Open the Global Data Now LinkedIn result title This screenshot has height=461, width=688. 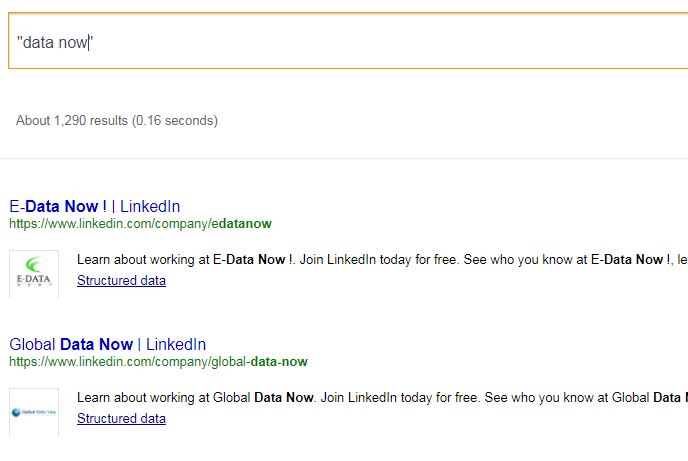(70, 345)
